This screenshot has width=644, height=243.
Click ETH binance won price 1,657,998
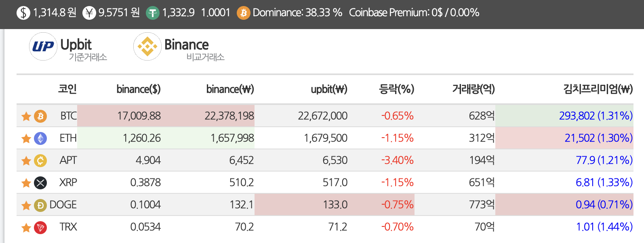(x=232, y=138)
